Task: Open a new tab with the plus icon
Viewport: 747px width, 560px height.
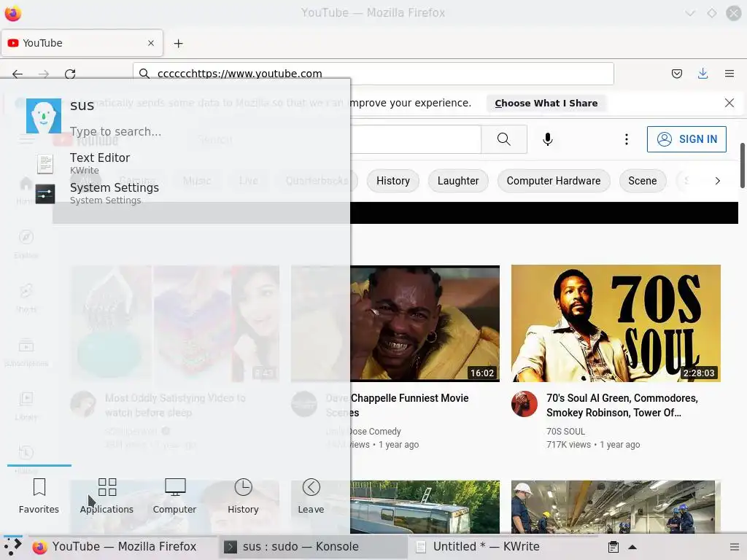Action: click(178, 43)
